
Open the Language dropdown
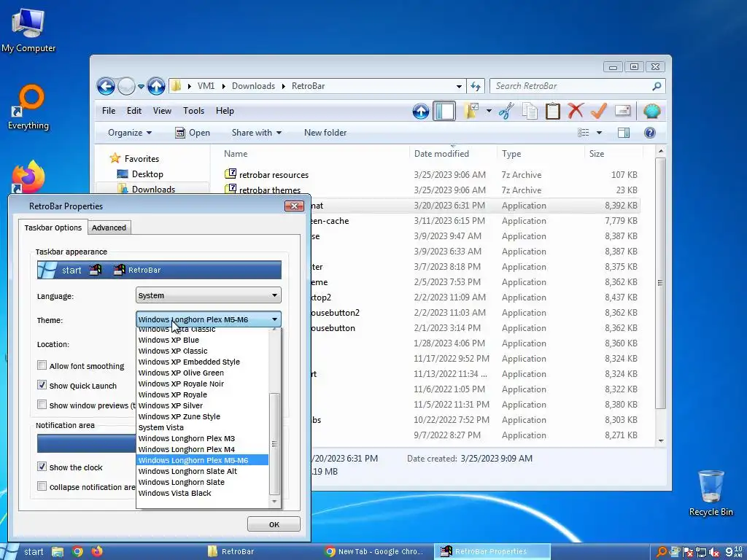[208, 295]
